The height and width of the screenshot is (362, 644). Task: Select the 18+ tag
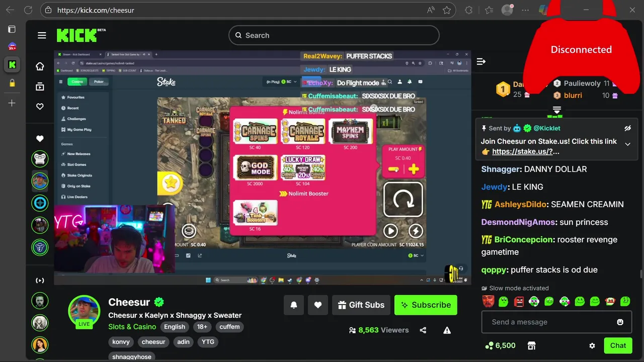pos(202,327)
